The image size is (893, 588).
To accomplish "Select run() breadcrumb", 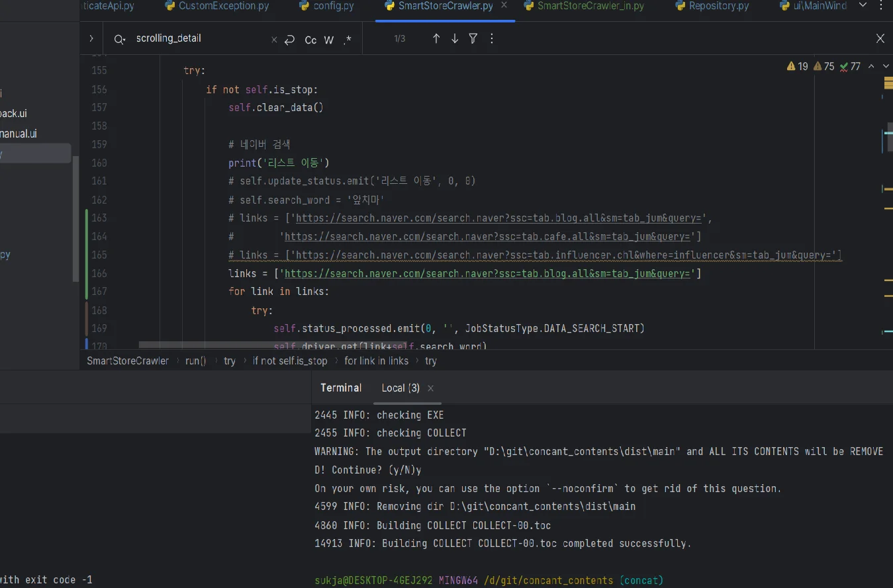I will point(196,361).
